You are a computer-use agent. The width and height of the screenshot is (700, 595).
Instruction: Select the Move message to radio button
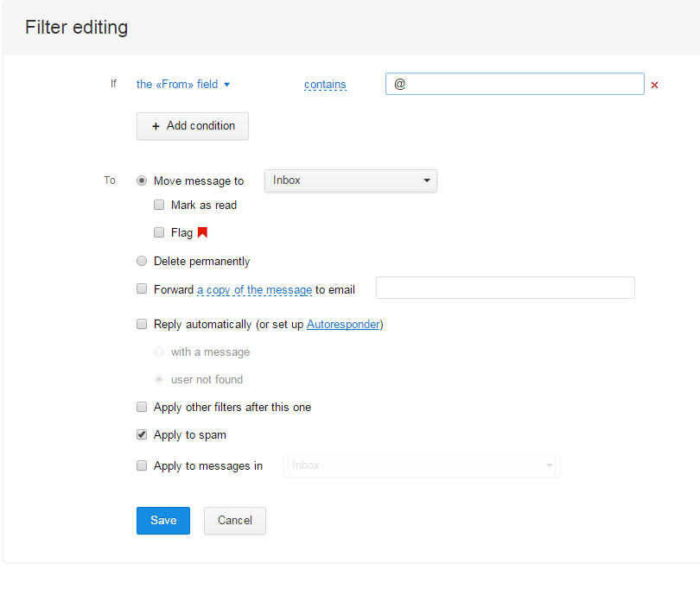pyautogui.click(x=142, y=180)
